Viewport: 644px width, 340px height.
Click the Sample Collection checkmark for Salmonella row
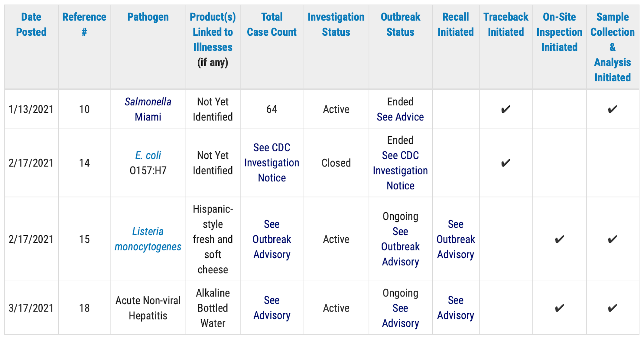point(612,109)
